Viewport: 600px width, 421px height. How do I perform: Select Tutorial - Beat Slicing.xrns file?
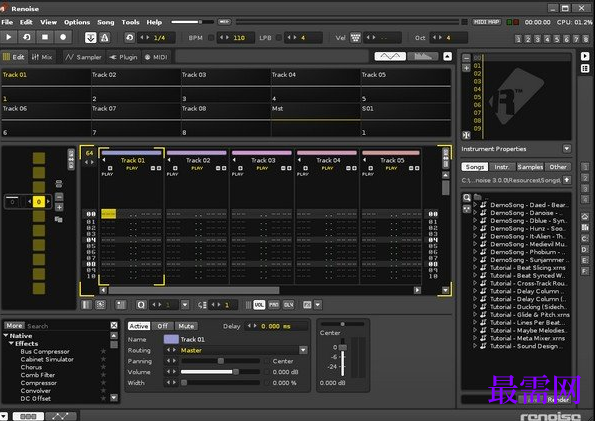pos(527,268)
